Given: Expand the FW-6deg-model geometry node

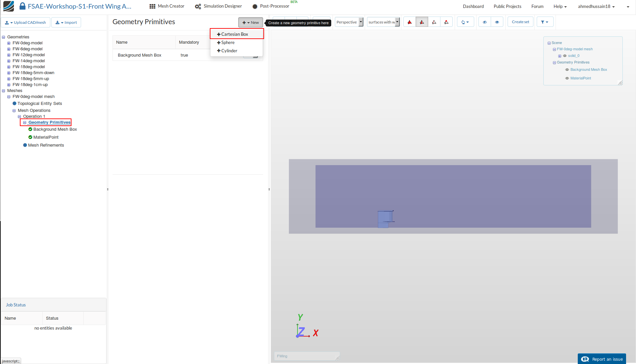Looking at the screenshot, I should coord(9,49).
